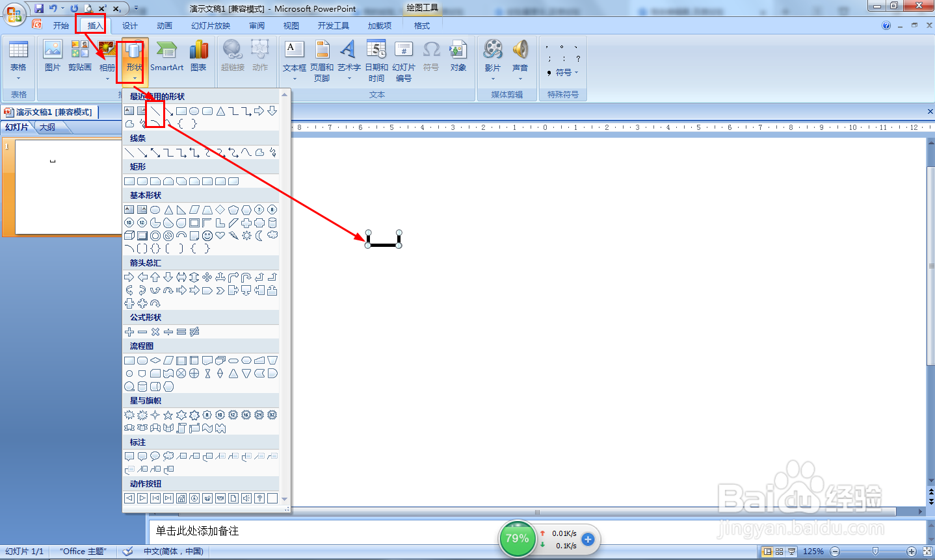This screenshot has width=935, height=560.
Task: Pick the four-way arrow shape
Action: [207, 277]
